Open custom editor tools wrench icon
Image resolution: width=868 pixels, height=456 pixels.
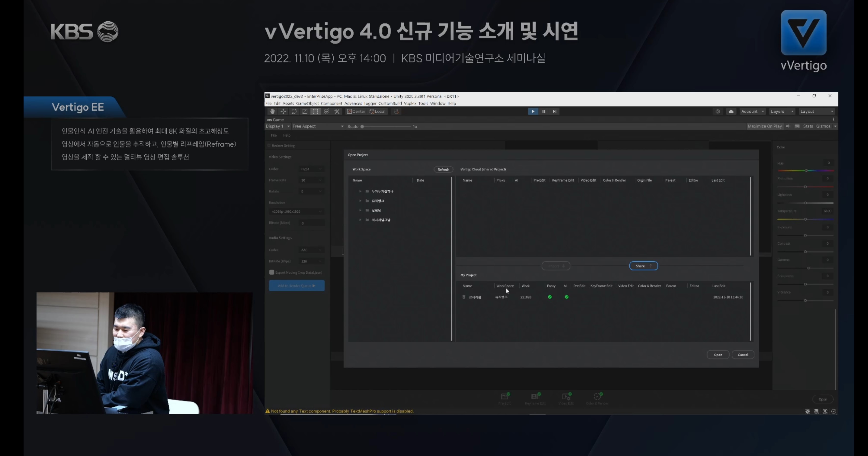point(337,111)
